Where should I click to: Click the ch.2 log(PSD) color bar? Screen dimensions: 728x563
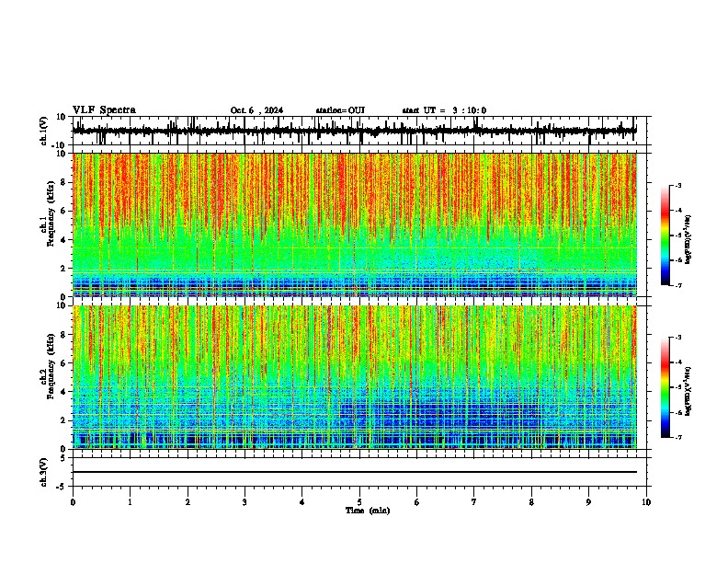tap(665, 387)
